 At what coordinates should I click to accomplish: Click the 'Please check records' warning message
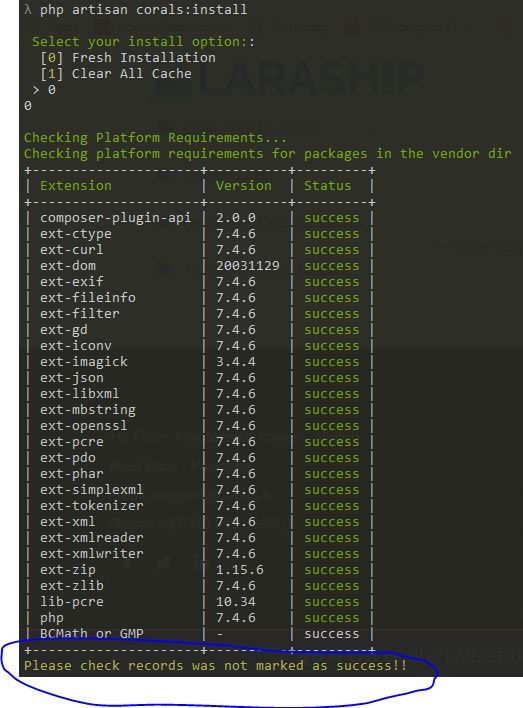(x=215, y=666)
